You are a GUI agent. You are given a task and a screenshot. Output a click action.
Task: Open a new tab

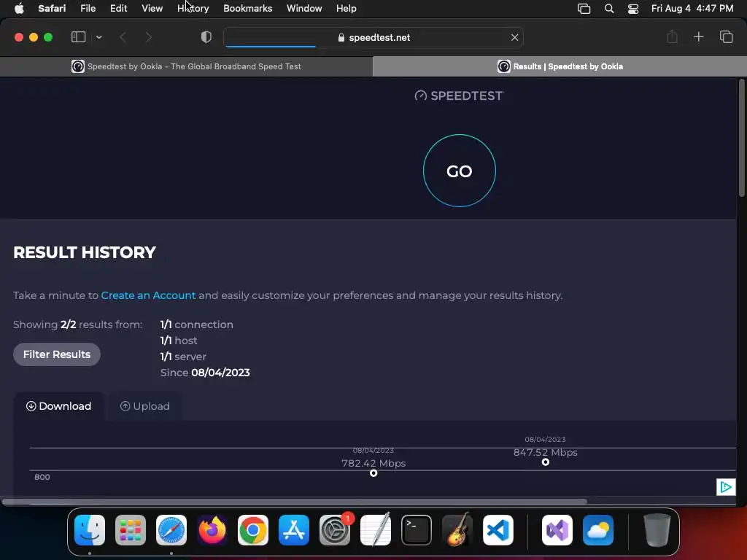click(698, 36)
